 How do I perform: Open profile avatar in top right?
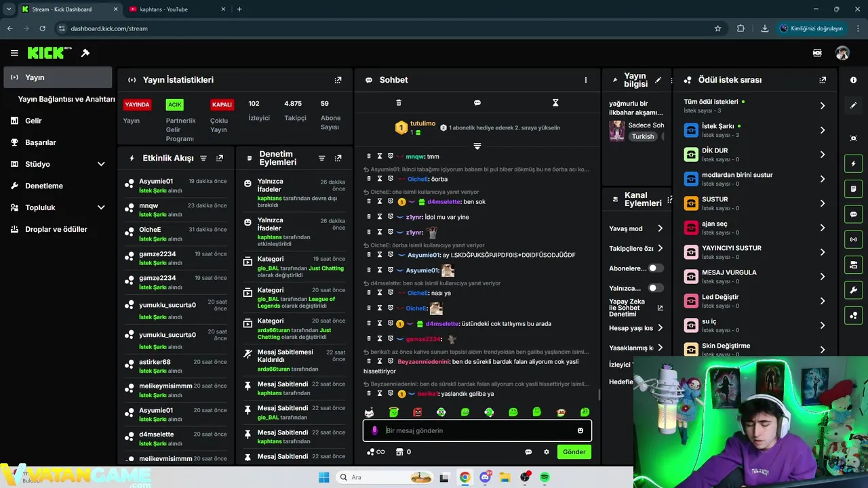[842, 53]
